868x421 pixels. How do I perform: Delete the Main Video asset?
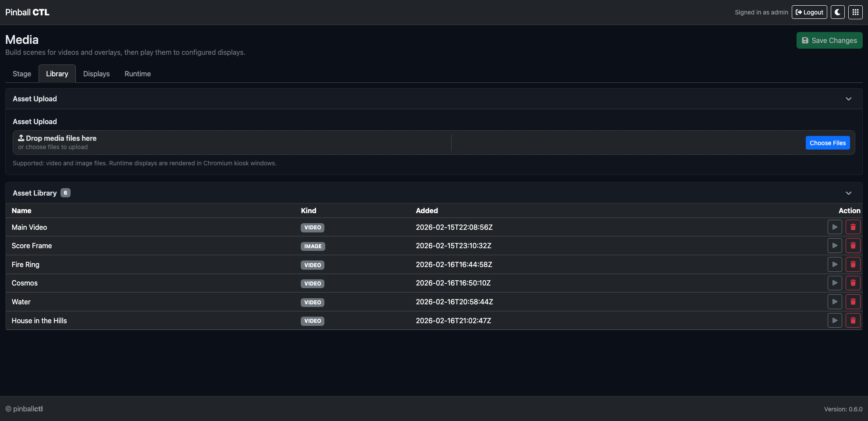(853, 227)
